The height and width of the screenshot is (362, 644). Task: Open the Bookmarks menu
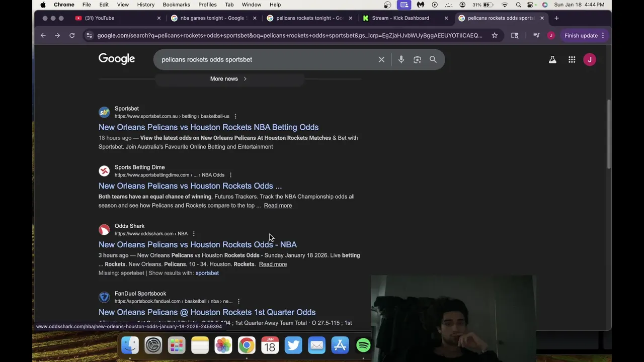[x=176, y=5]
